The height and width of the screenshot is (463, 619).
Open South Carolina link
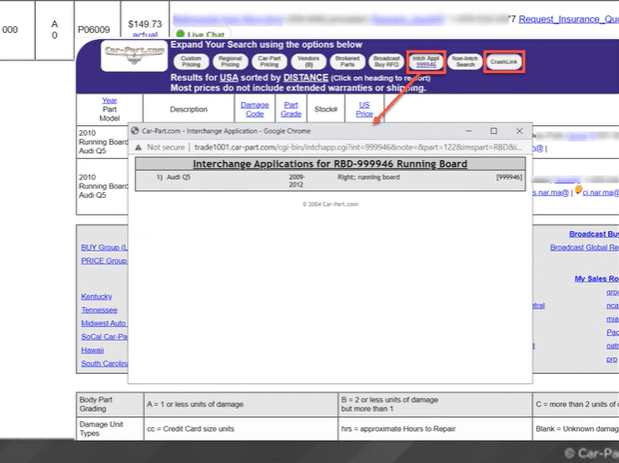click(x=104, y=364)
